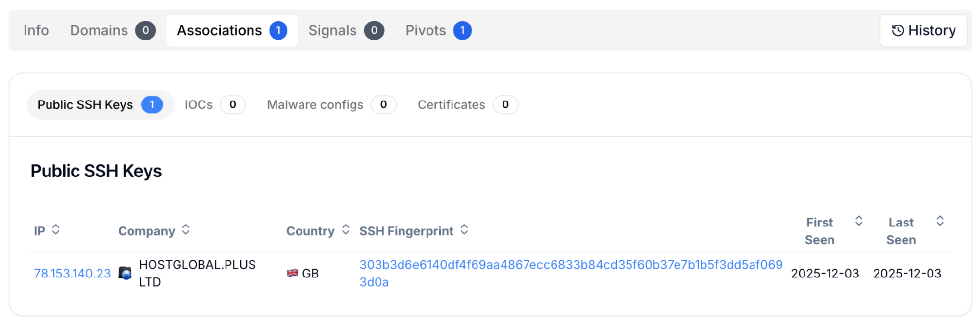Sort by Company using its arrows
980x327 pixels.
click(186, 229)
